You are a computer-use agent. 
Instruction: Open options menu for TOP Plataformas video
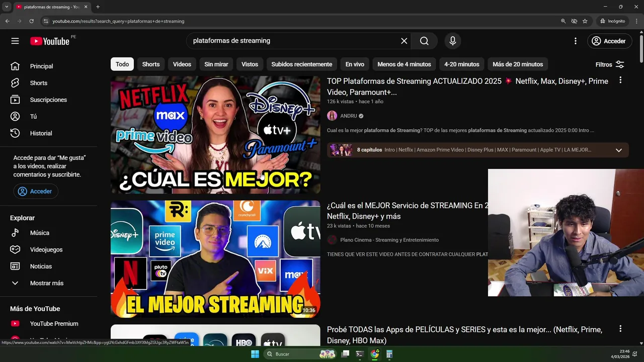tap(620, 80)
